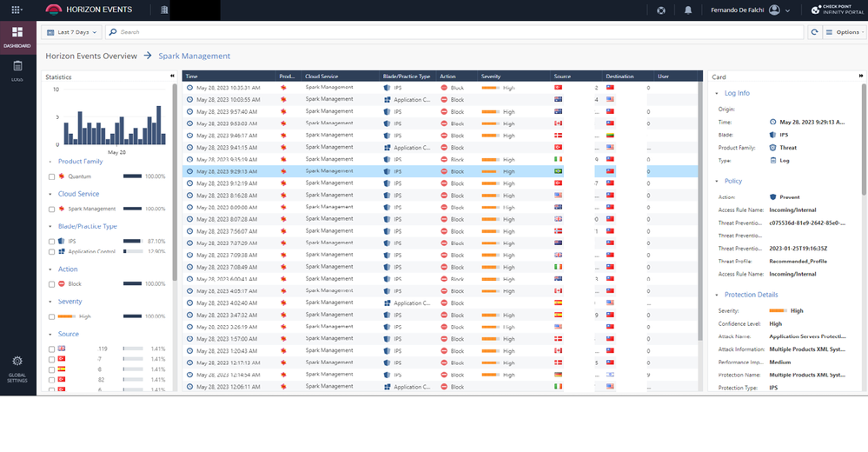Click into the Search field

point(454,32)
